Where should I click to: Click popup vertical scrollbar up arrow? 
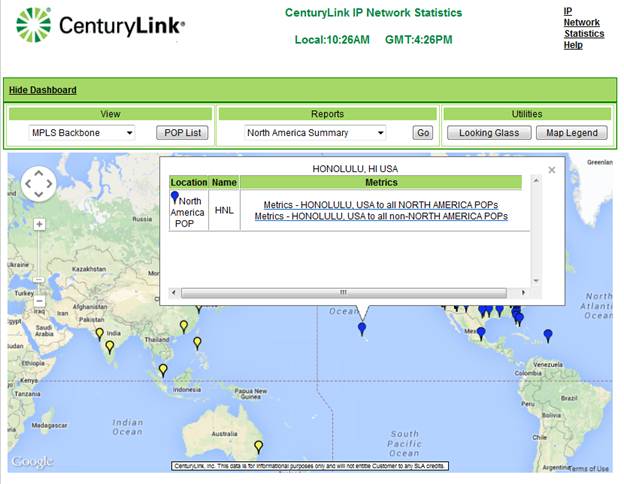coord(536,181)
